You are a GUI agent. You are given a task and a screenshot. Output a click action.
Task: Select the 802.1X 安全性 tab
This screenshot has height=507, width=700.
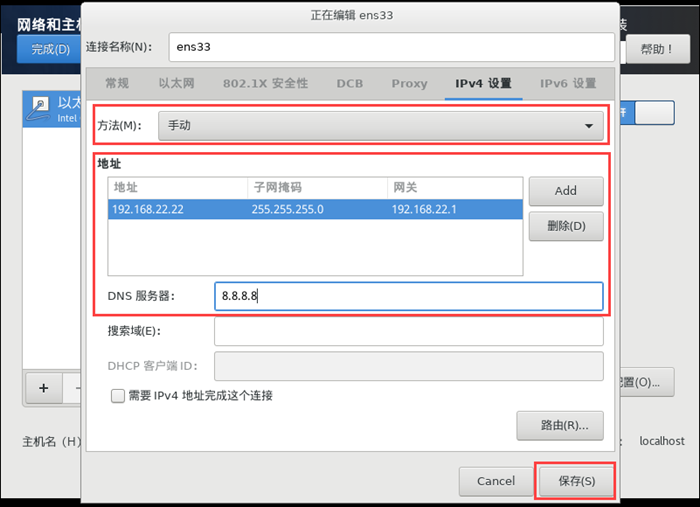265,83
